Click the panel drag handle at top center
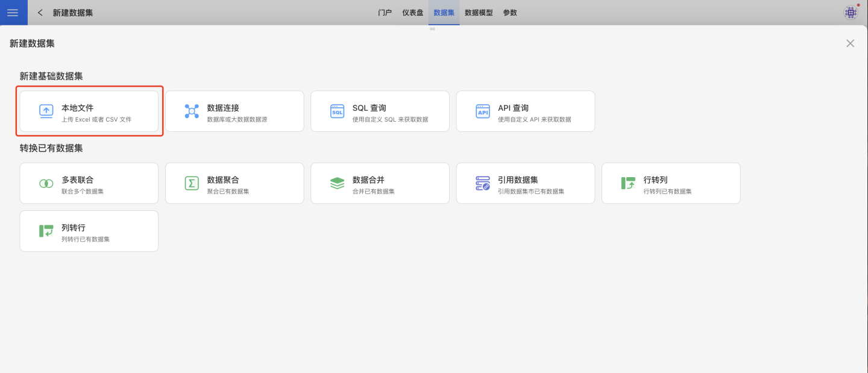868x373 pixels. click(x=432, y=29)
